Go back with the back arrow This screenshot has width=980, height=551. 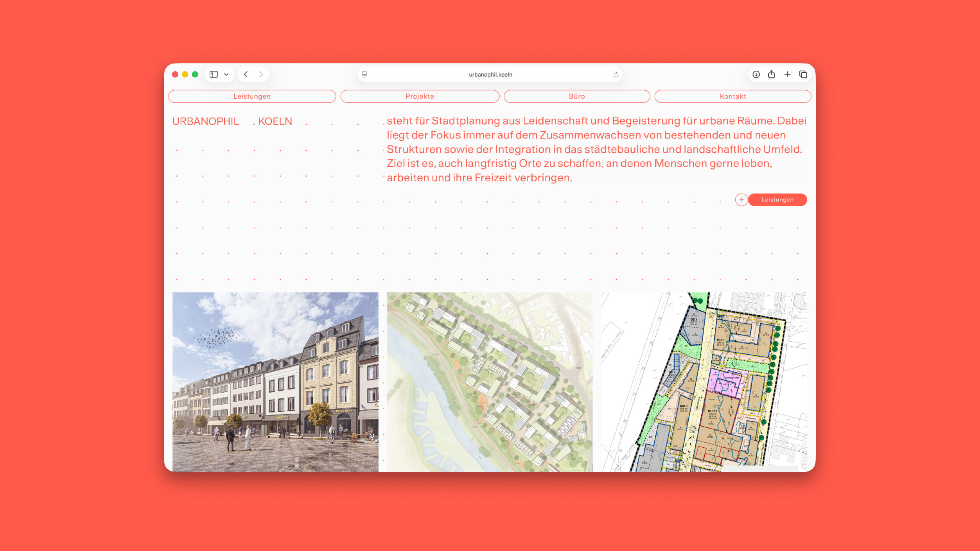[246, 74]
